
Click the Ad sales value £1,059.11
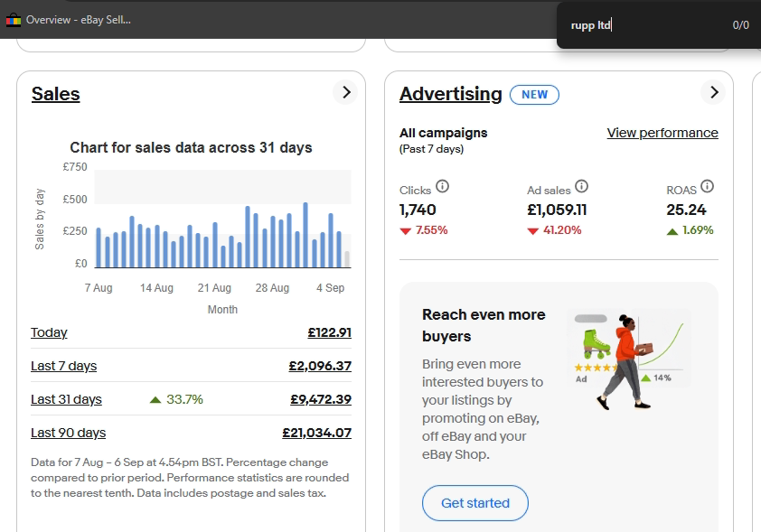[x=557, y=210]
